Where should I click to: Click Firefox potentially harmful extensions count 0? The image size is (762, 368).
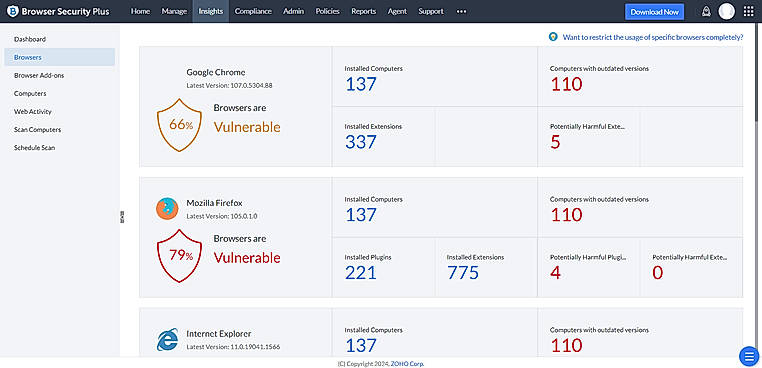pos(658,273)
